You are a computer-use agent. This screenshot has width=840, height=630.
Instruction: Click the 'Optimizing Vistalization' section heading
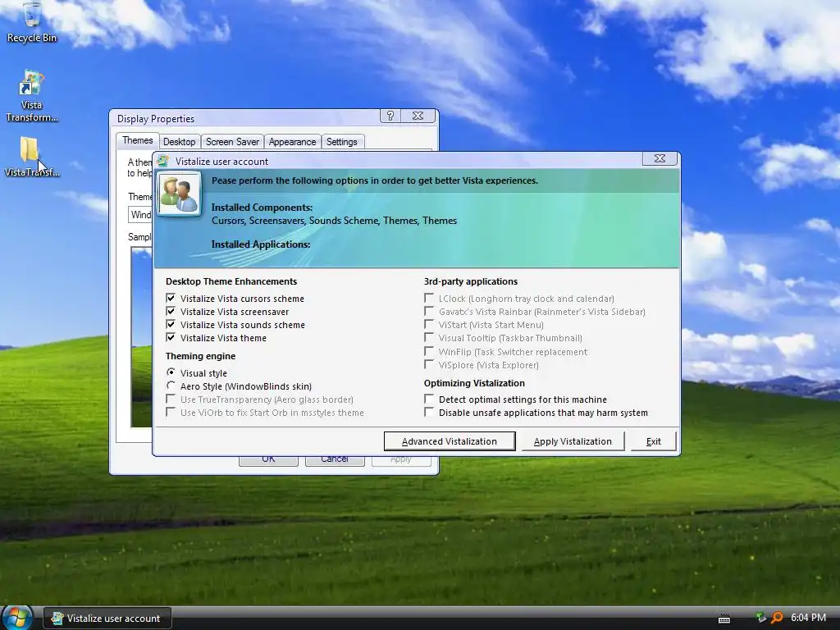click(474, 383)
